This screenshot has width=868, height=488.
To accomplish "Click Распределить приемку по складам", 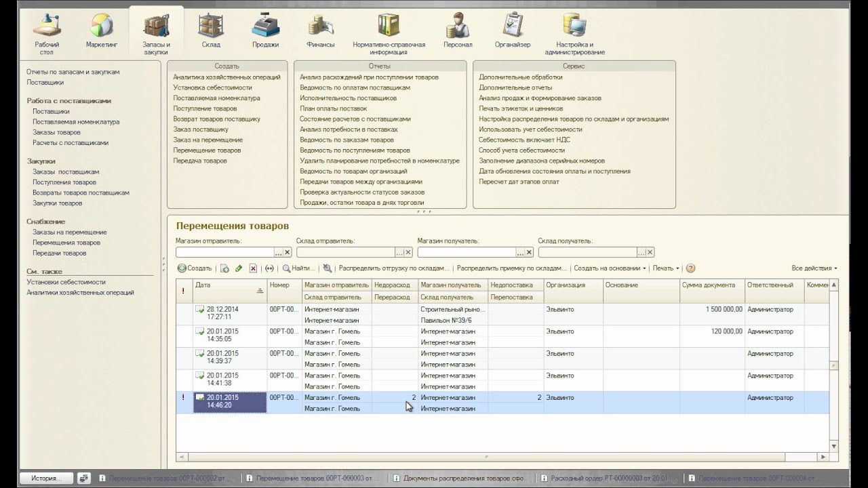I will pos(512,268).
